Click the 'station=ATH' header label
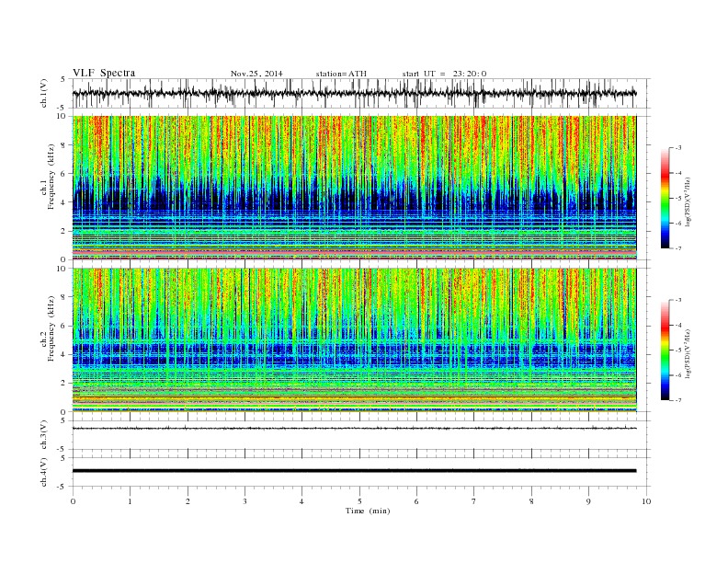The height and width of the screenshot is (563, 728). (341, 74)
